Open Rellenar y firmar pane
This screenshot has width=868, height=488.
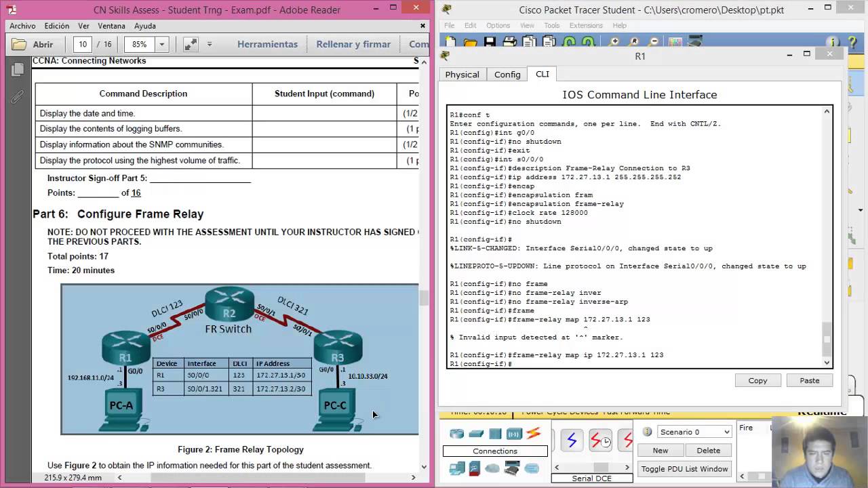[x=353, y=44]
